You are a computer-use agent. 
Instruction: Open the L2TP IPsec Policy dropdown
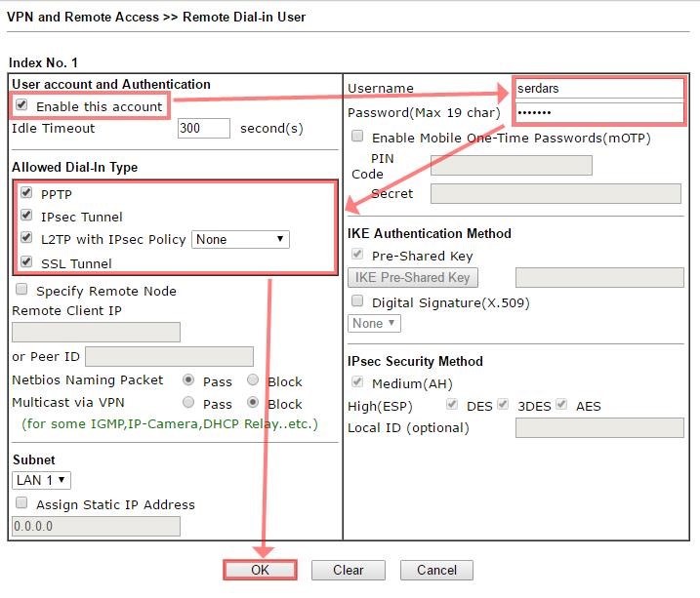(x=239, y=239)
